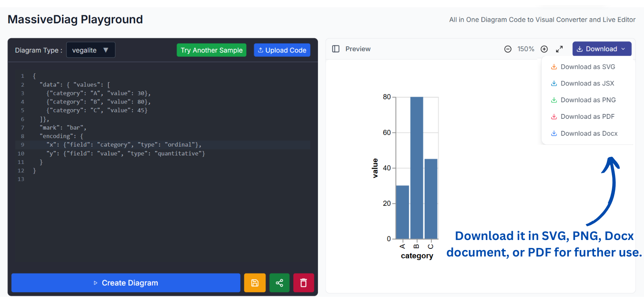Click the zoom in plus icon

[x=544, y=49]
